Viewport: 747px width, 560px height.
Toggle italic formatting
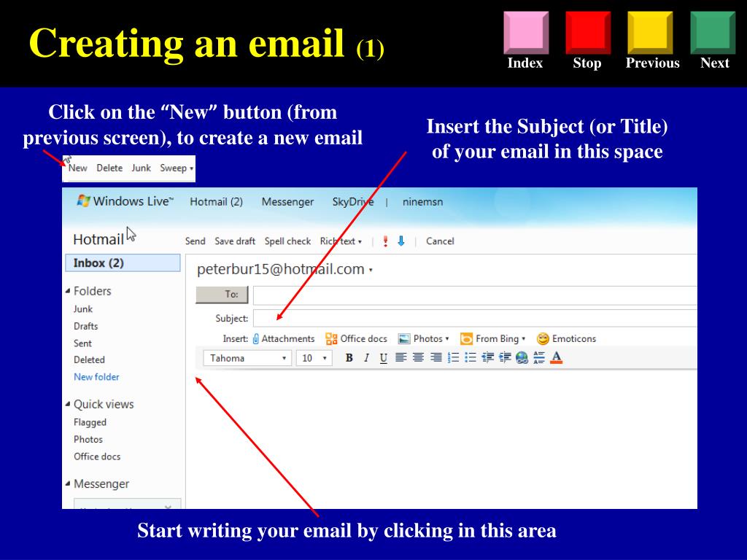366,358
